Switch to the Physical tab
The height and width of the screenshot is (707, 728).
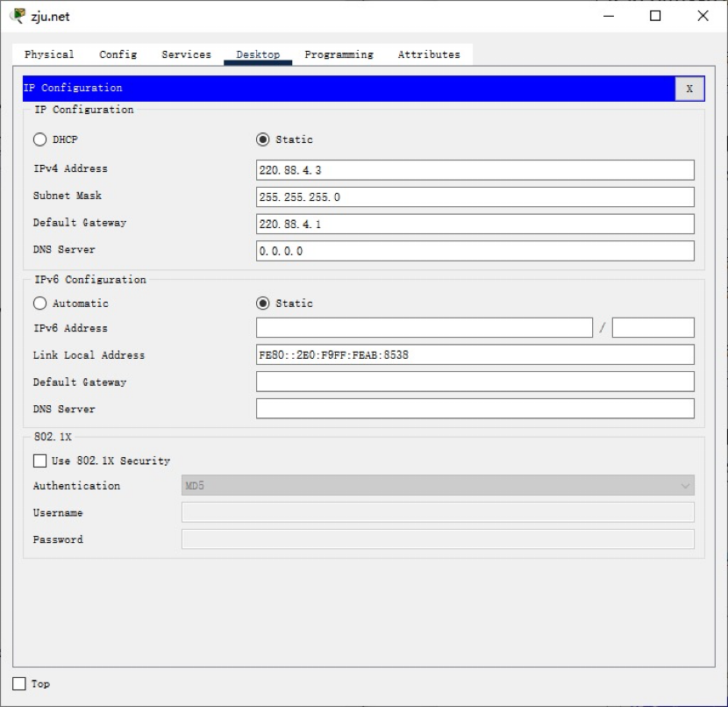coord(49,54)
